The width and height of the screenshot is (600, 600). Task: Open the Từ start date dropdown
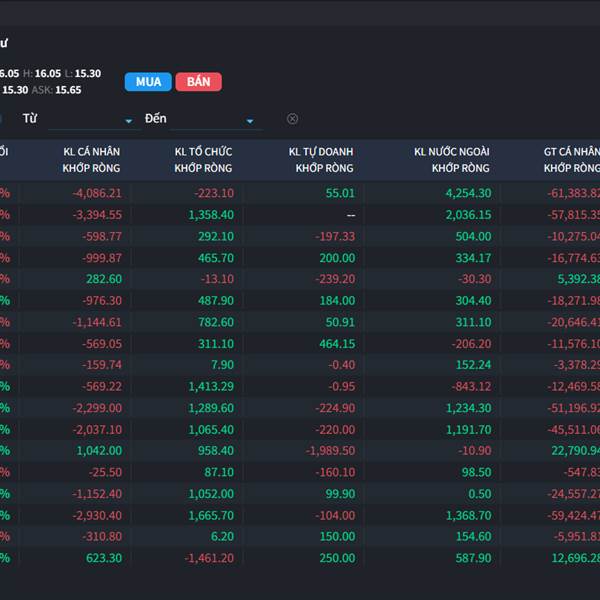click(128, 121)
